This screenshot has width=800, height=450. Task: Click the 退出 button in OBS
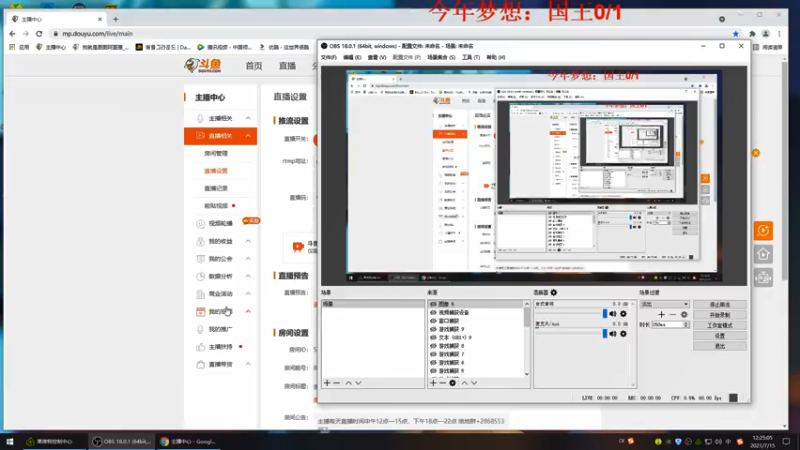(720, 346)
